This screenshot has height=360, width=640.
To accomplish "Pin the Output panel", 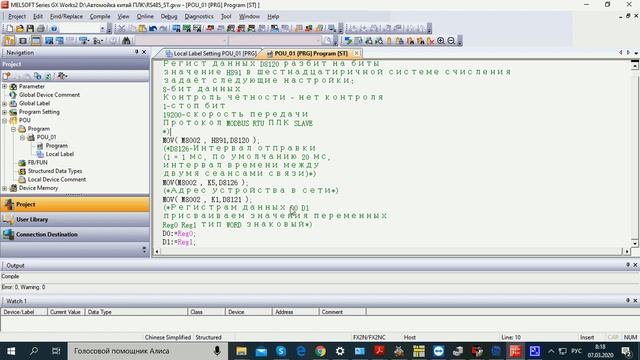I will point(628,265).
